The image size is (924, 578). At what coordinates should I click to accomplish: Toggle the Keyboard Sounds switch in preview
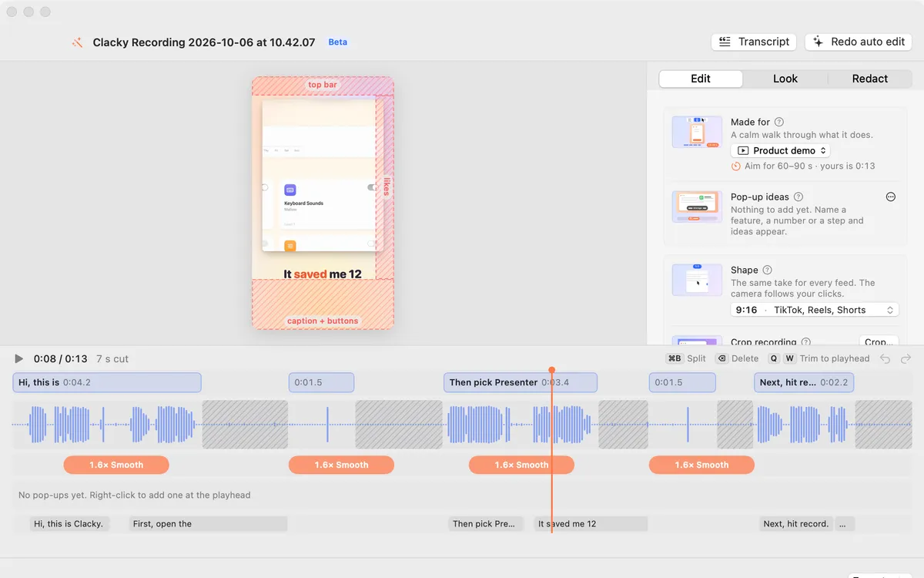(373, 187)
